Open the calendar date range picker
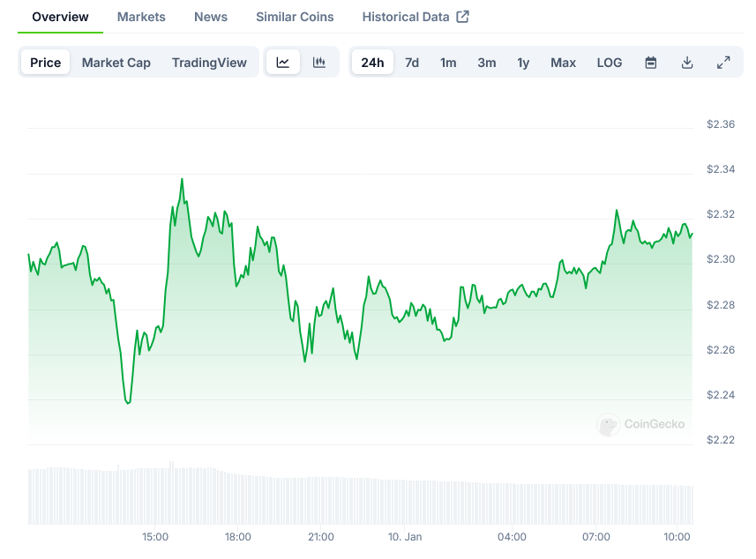Image resolution: width=756 pixels, height=559 pixels. 651,63
